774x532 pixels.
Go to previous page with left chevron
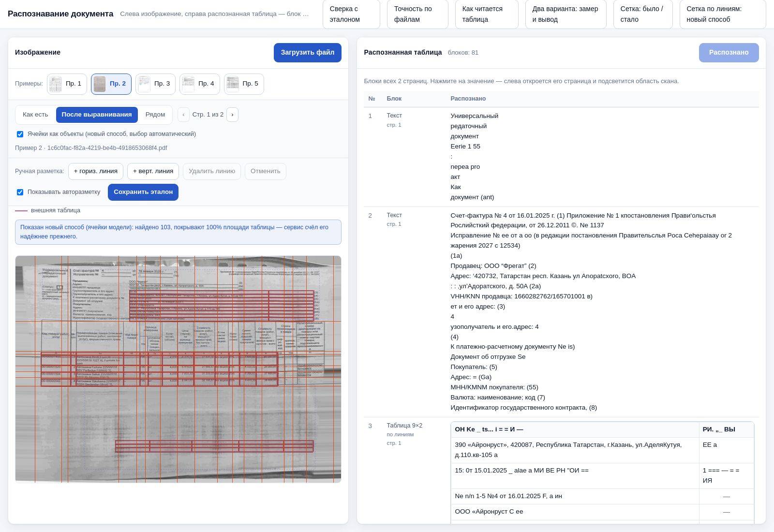(x=183, y=115)
